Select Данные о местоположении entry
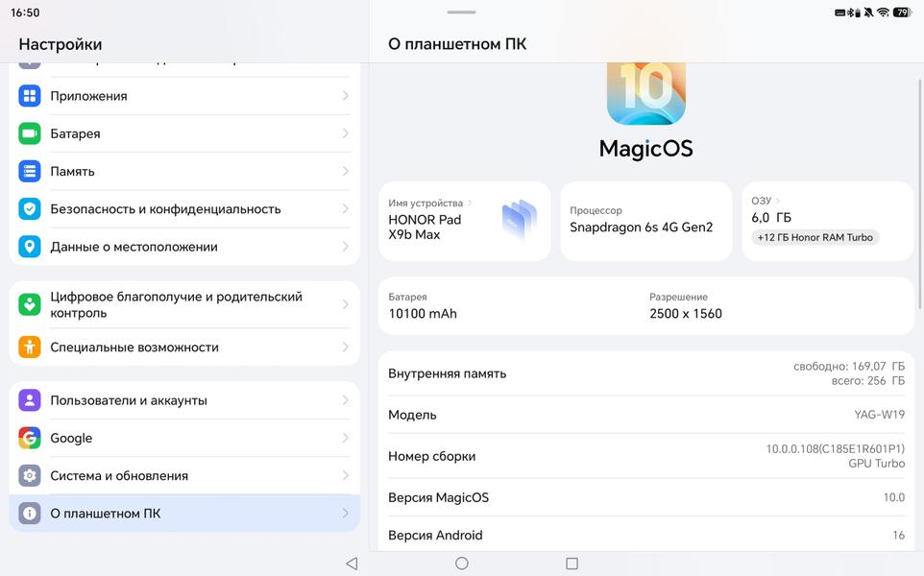The image size is (924, 576). point(184,246)
